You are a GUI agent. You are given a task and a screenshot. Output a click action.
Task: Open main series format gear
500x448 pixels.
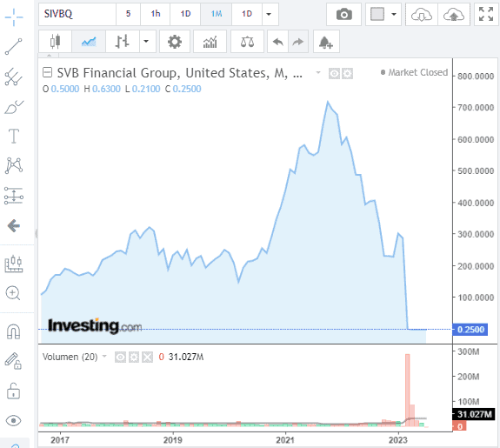click(347, 74)
